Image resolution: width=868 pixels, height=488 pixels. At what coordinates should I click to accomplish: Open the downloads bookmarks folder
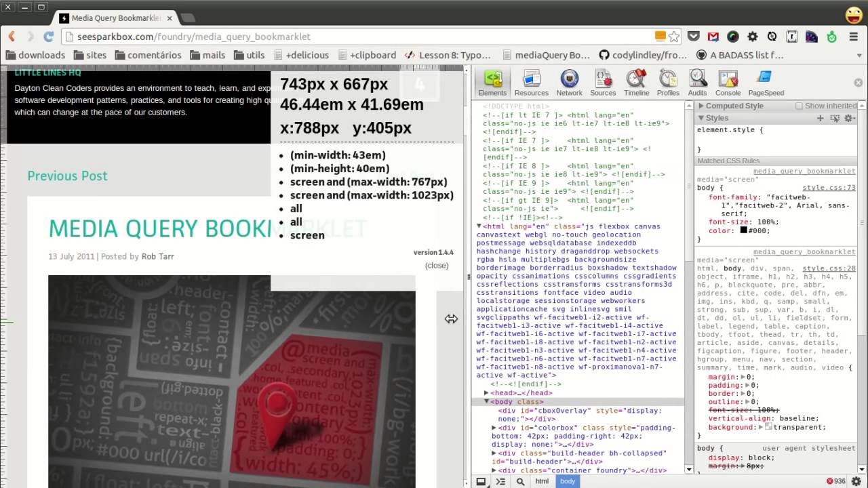pos(35,55)
